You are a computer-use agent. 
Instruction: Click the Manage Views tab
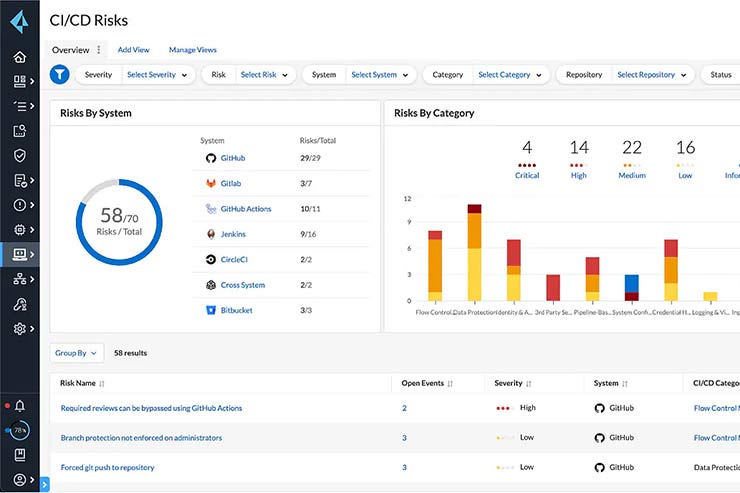[x=192, y=50]
